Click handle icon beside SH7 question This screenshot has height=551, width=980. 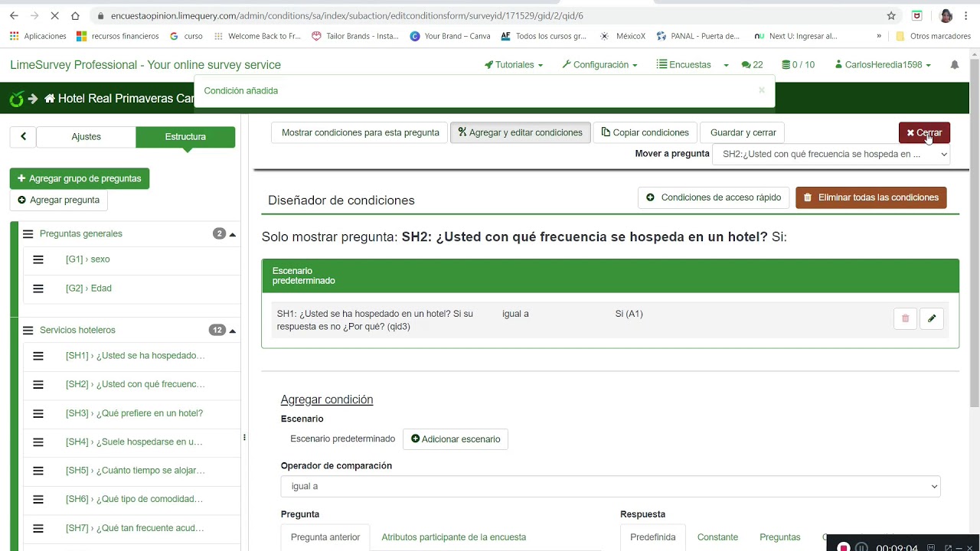(x=38, y=528)
